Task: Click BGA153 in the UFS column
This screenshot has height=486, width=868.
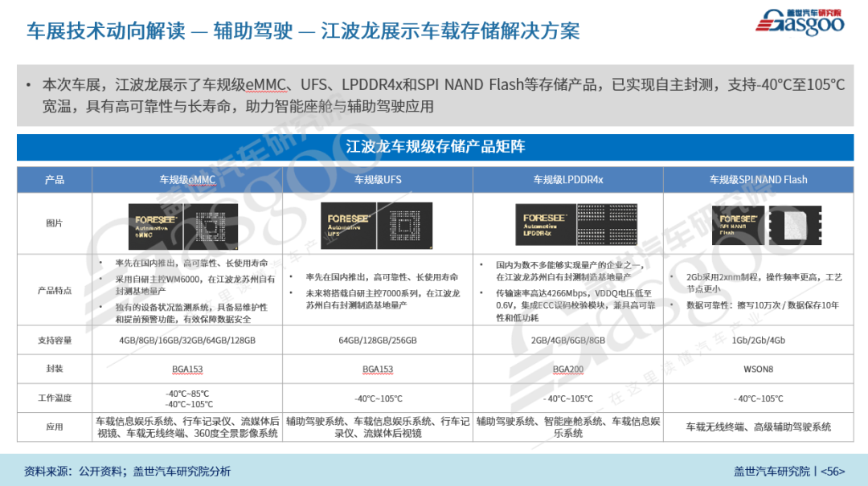Action: pyautogui.click(x=378, y=370)
